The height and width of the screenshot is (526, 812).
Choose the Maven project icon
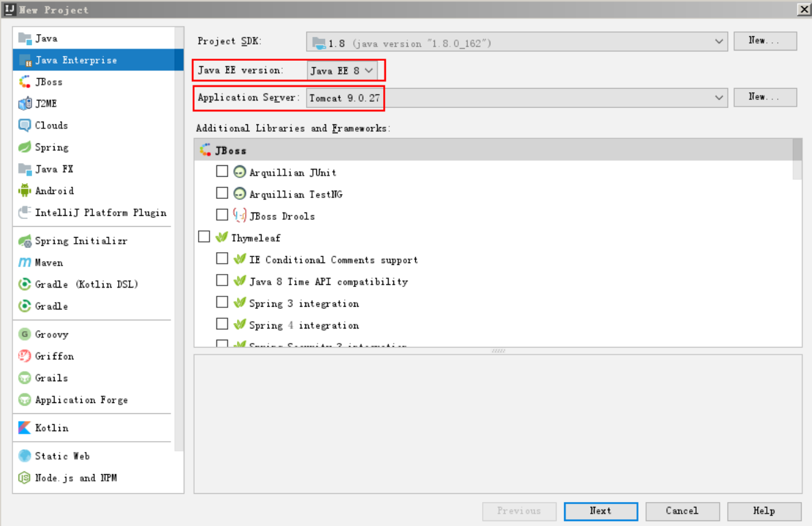click(x=25, y=263)
